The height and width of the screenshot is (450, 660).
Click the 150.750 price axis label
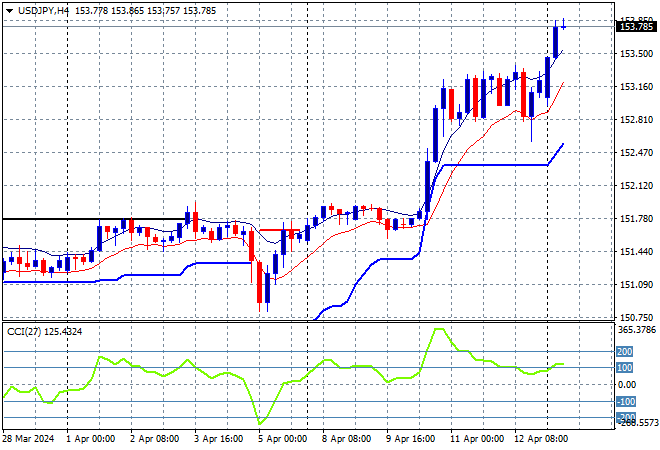pyautogui.click(x=636, y=317)
